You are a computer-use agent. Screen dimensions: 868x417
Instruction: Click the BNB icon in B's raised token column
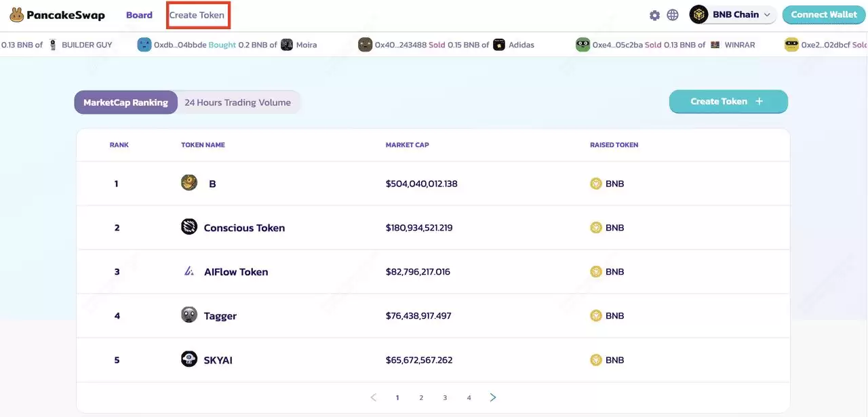coord(596,183)
